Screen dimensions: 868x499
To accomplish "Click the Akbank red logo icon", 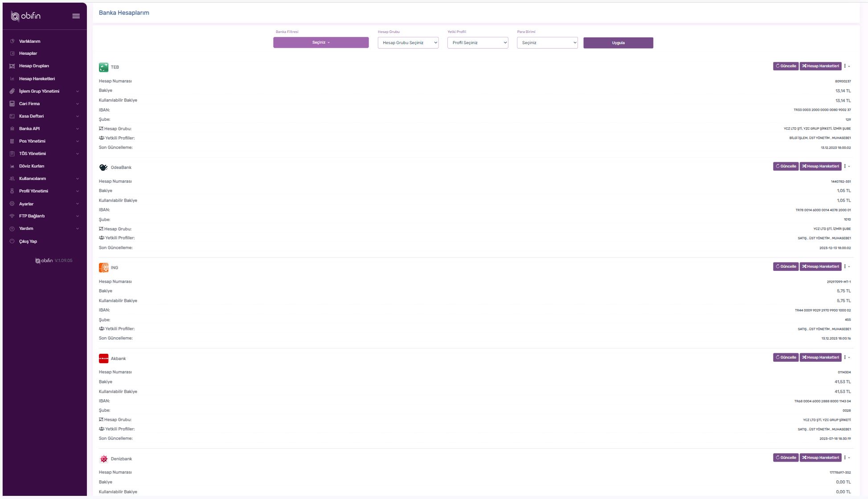I will (103, 359).
